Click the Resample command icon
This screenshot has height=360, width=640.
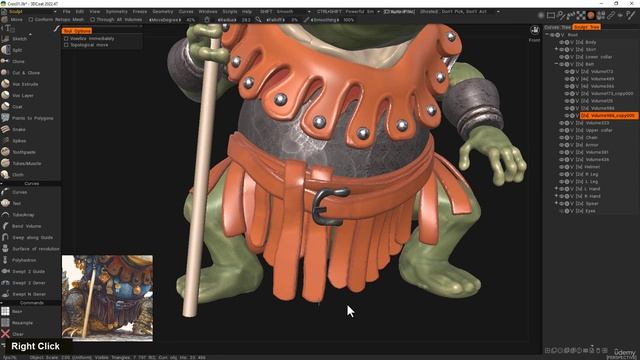5,322
